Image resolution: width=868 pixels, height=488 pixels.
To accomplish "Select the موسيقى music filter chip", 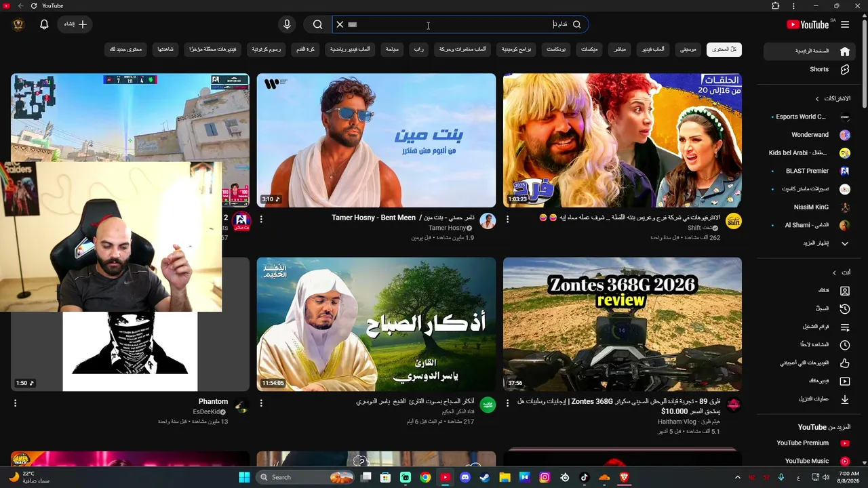I will (688, 49).
